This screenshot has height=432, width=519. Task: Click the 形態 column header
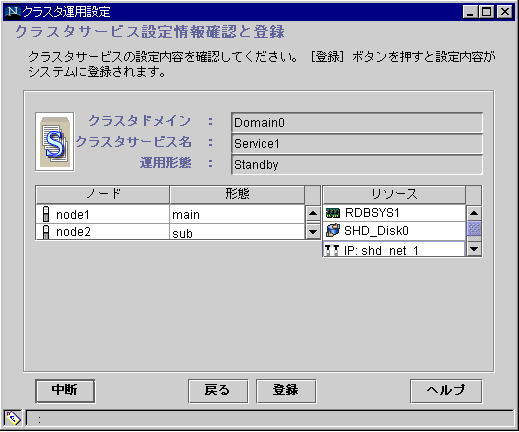(237, 194)
